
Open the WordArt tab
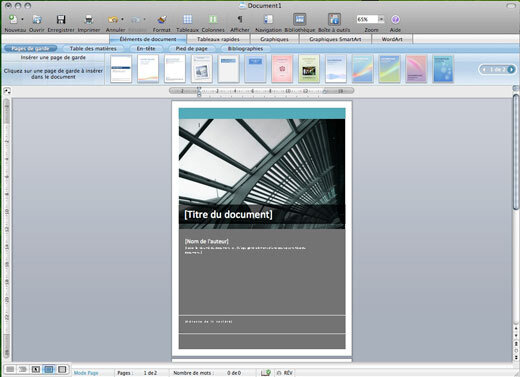click(392, 39)
